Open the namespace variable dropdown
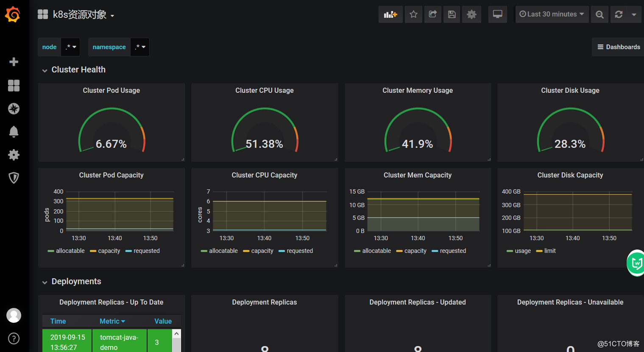644x352 pixels. click(x=140, y=47)
